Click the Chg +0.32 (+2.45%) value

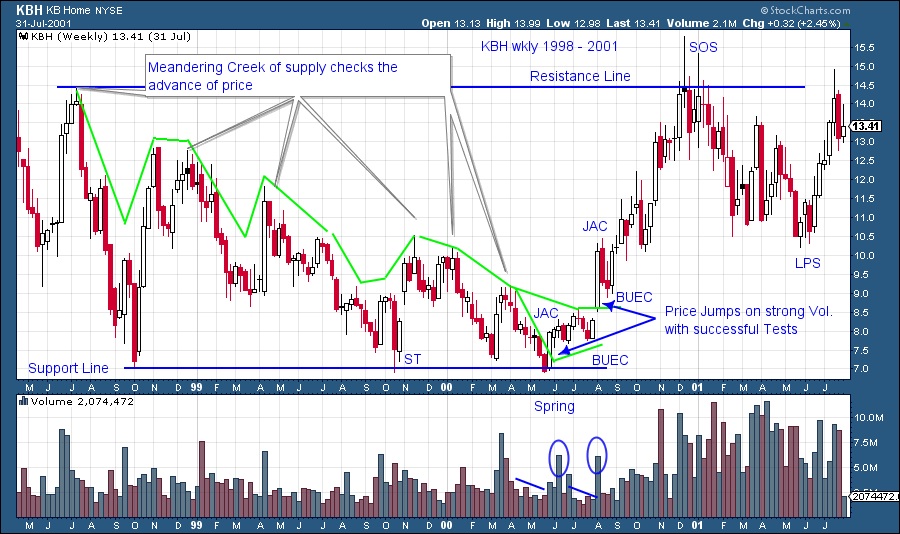pos(792,24)
